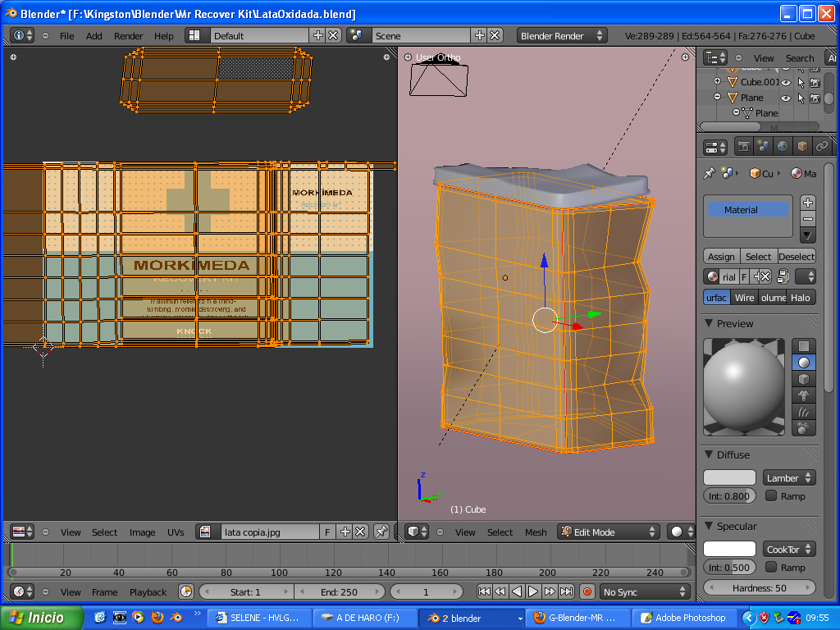Toggle visibility eye for Cube.001
840x630 pixels.
[786, 82]
